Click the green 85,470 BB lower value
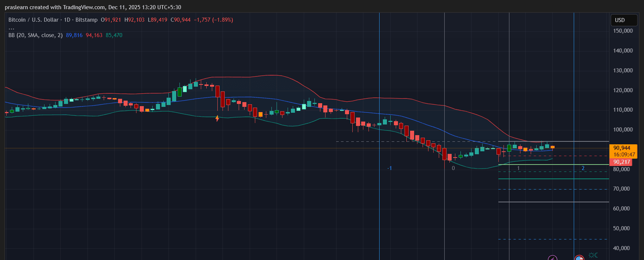The height and width of the screenshot is (260, 644). click(114, 35)
